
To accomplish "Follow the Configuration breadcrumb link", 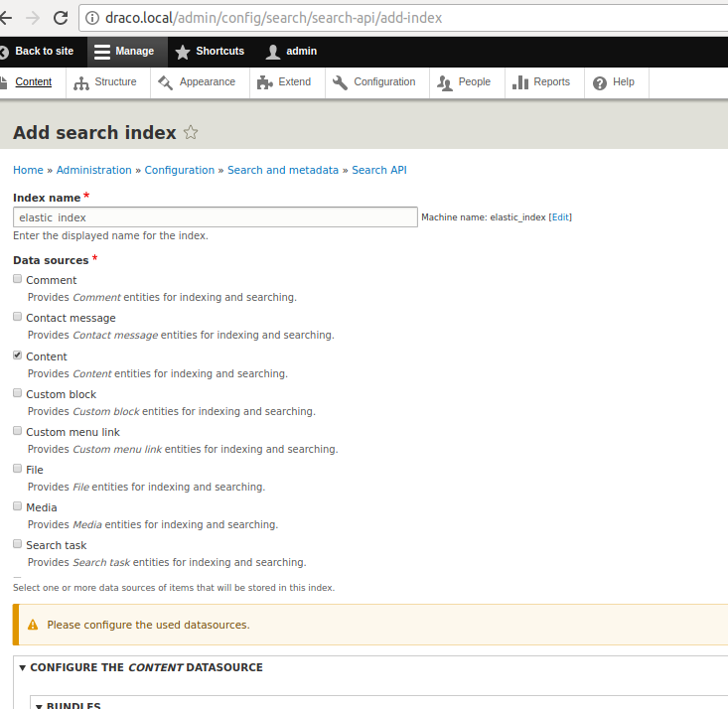I will coord(179,171).
